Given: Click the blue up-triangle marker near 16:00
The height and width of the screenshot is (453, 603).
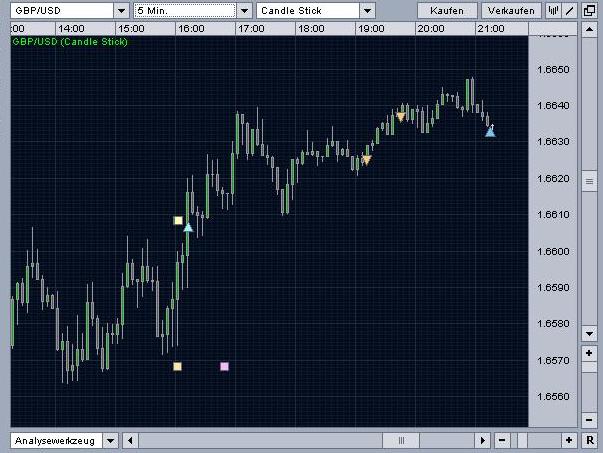Looking at the screenshot, I should (x=188, y=228).
